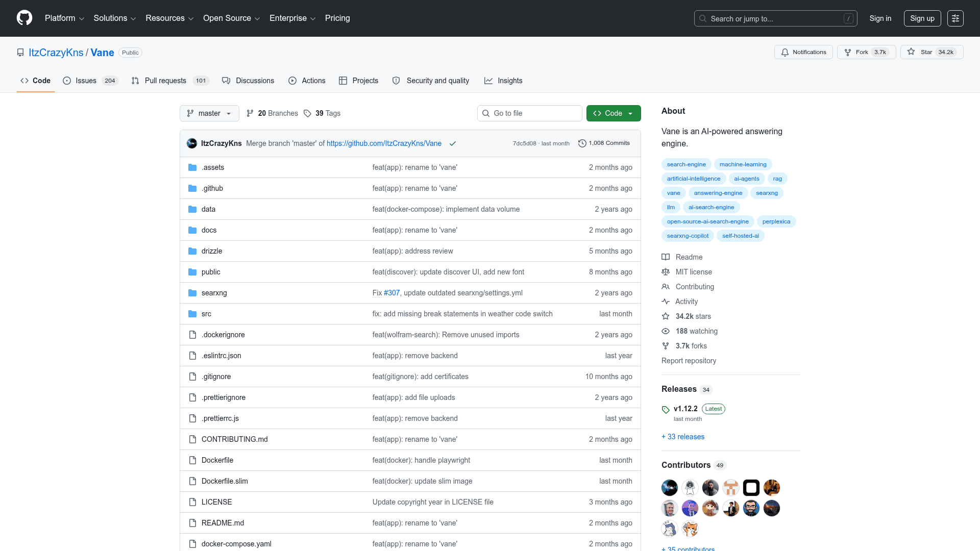
Task: Click the file icon beside README.md
Action: click(192, 523)
